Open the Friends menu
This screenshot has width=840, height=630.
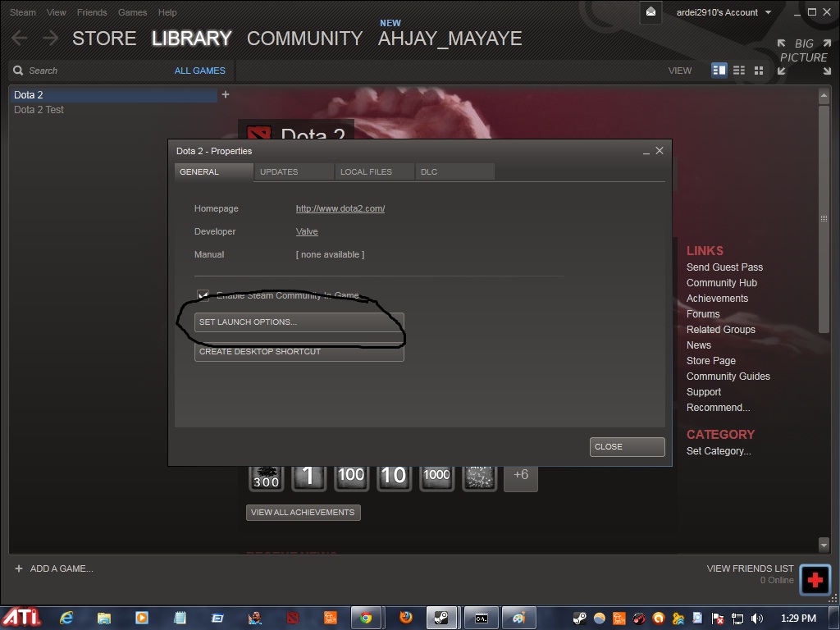92,11
